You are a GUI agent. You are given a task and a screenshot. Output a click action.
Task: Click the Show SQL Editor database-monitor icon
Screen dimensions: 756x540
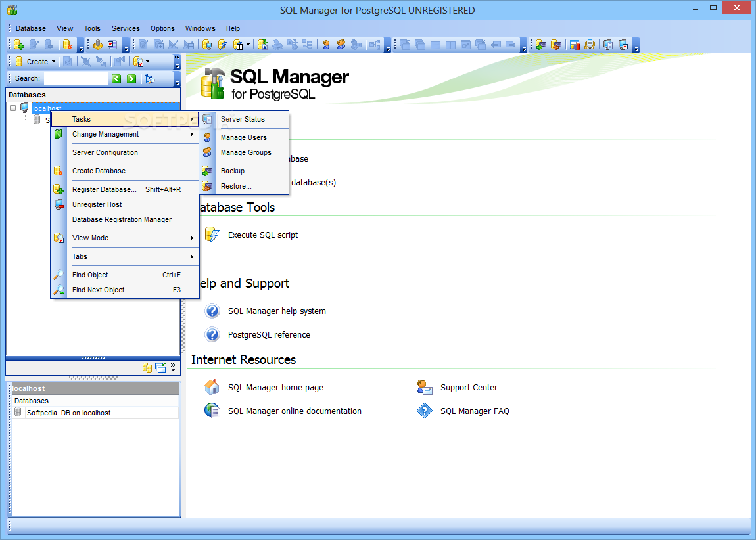[x=207, y=45]
